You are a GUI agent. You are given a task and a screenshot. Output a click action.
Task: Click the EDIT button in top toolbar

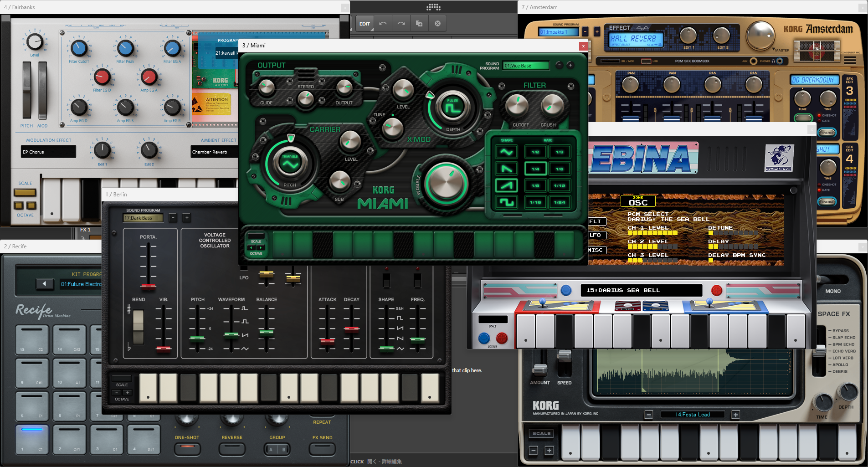(365, 24)
